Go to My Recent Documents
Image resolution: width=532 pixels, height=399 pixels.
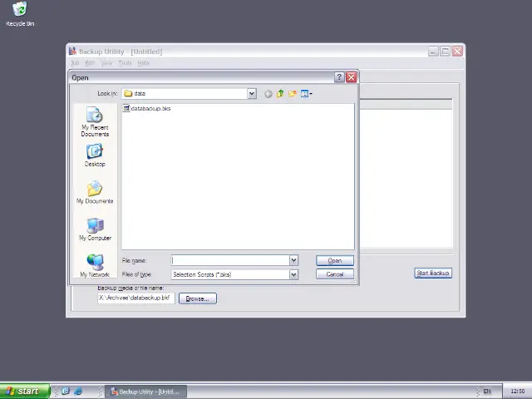[95, 123]
